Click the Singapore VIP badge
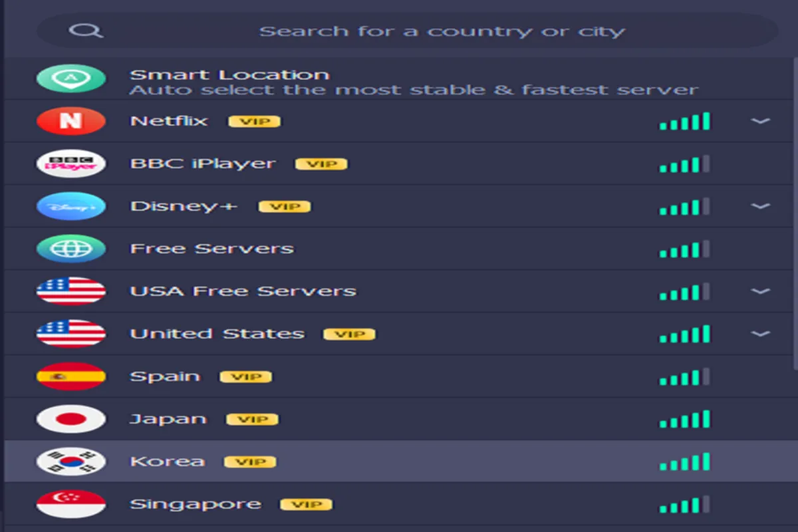 pyautogui.click(x=306, y=505)
